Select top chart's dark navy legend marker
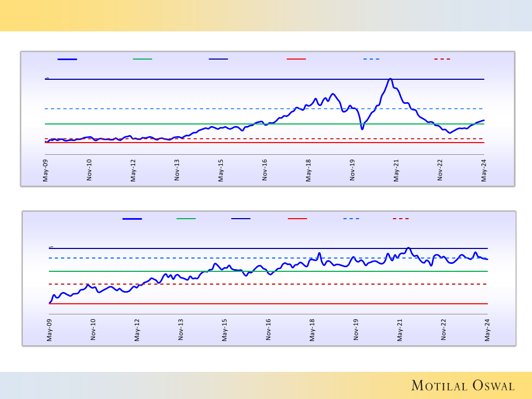Image resolution: width=532 pixels, height=399 pixels. coord(218,59)
